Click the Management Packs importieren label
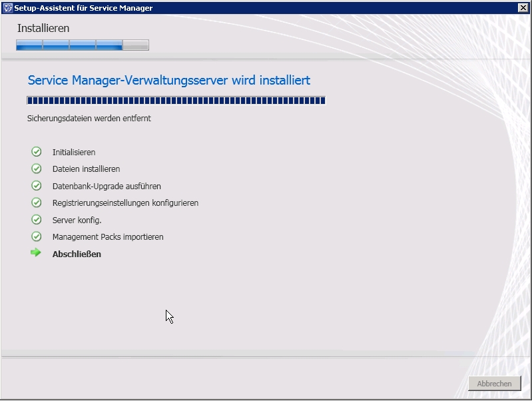Screen dimensions: 532x401 tap(108, 237)
